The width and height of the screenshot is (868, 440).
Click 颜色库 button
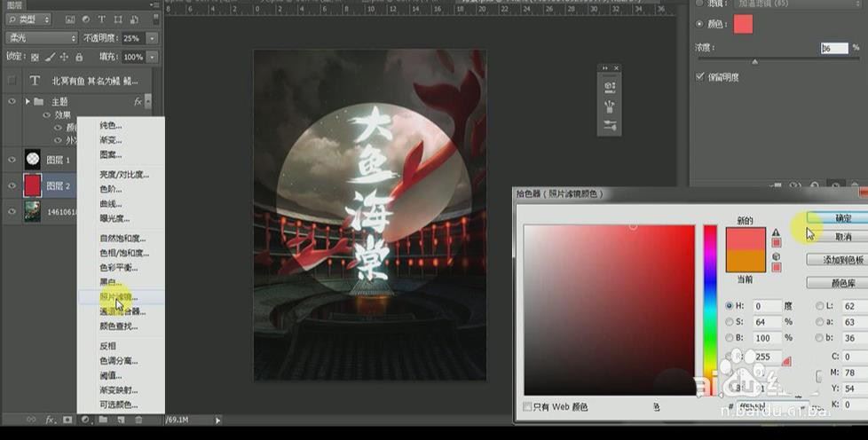838,283
